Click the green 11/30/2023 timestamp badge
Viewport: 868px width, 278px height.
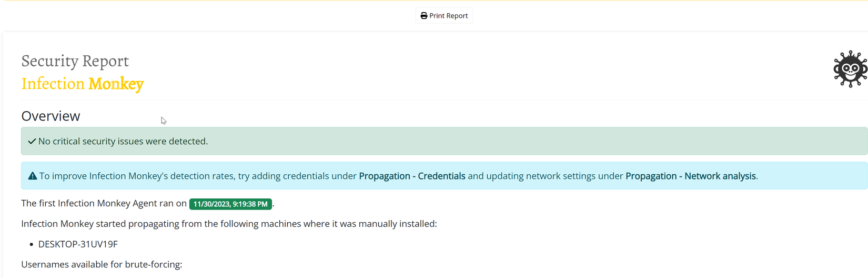(x=230, y=204)
